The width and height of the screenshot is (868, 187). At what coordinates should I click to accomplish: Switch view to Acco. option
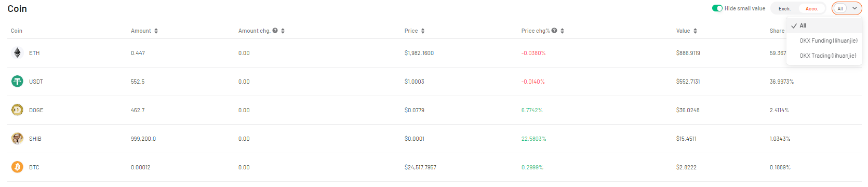(811, 9)
